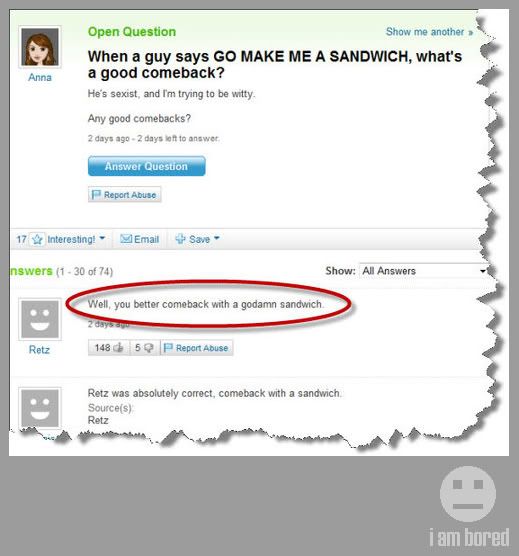Viewport: 519px width, 556px height.
Task: Click Report Abuse on Retz's answer
Action: pos(197,348)
